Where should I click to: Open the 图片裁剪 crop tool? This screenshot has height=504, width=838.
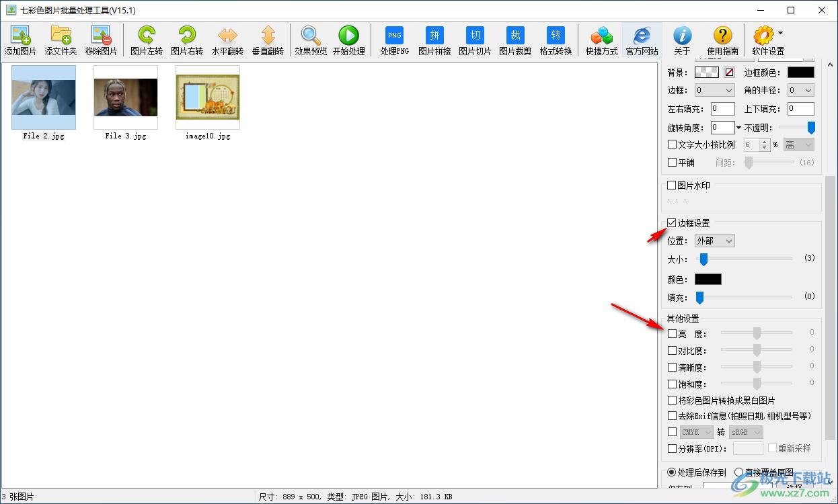[515, 40]
